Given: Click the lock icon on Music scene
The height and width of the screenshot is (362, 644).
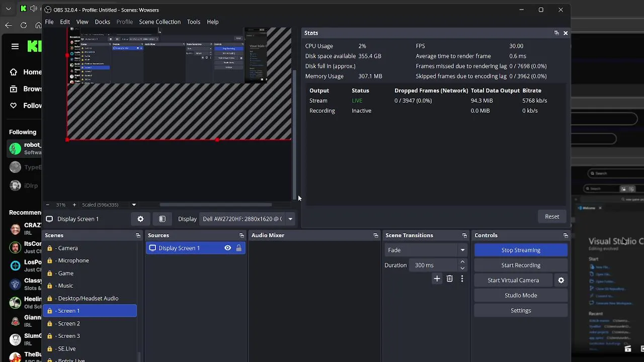Looking at the screenshot, I should point(50,286).
